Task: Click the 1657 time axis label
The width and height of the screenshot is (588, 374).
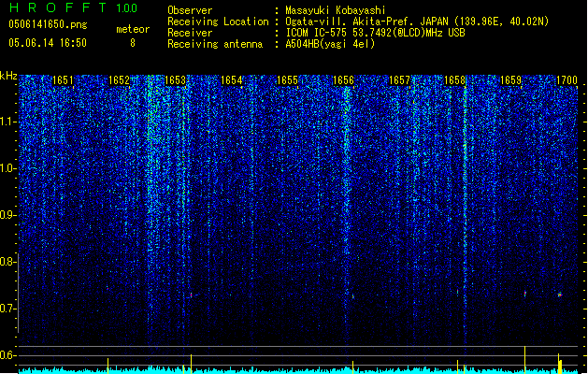Action: [400, 80]
